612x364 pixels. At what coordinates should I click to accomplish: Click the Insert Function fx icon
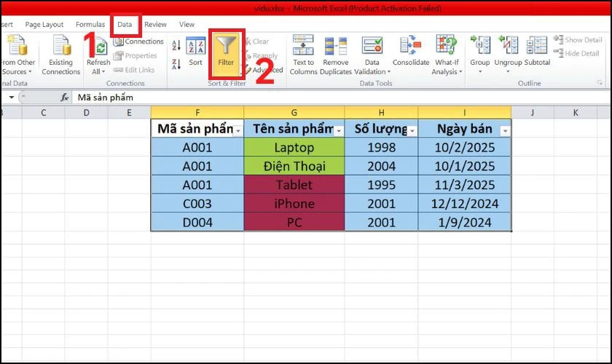pyautogui.click(x=65, y=97)
